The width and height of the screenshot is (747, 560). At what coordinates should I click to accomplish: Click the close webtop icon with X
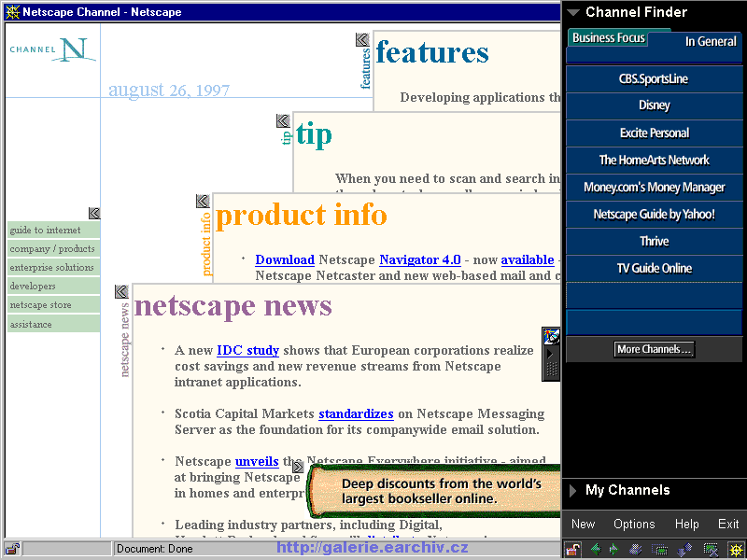coord(711,550)
